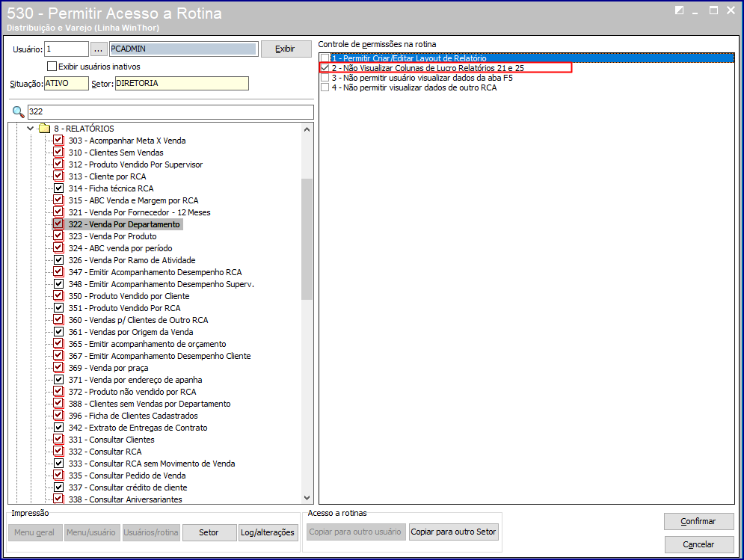Select '315 - ABC Venda e Margem por RCA'

pos(133,200)
